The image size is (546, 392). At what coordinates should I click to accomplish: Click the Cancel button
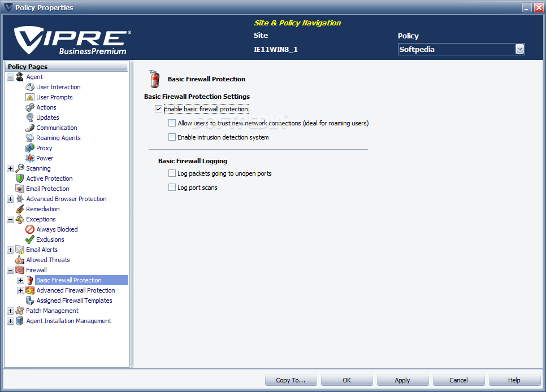coord(458,380)
